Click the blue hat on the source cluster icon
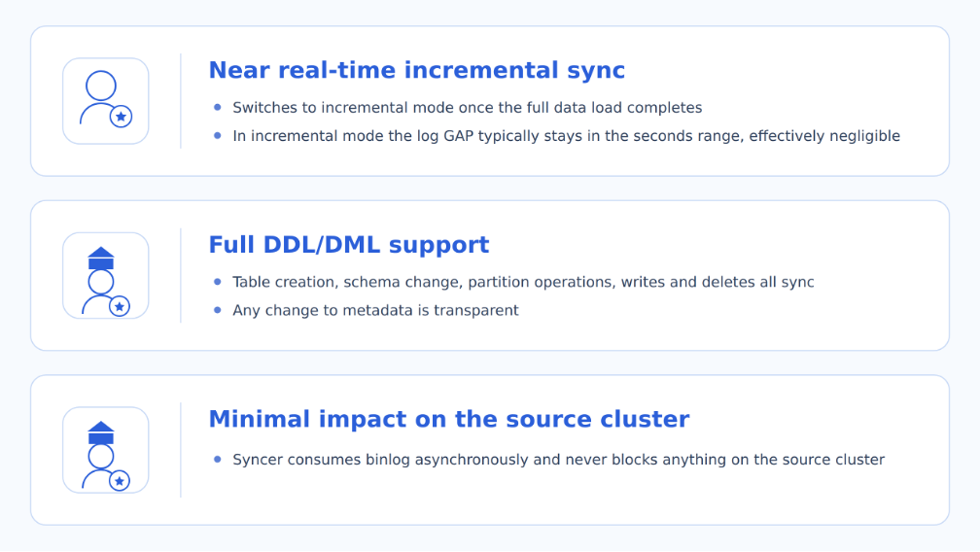This screenshot has width=980, height=552. [x=101, y=432]
